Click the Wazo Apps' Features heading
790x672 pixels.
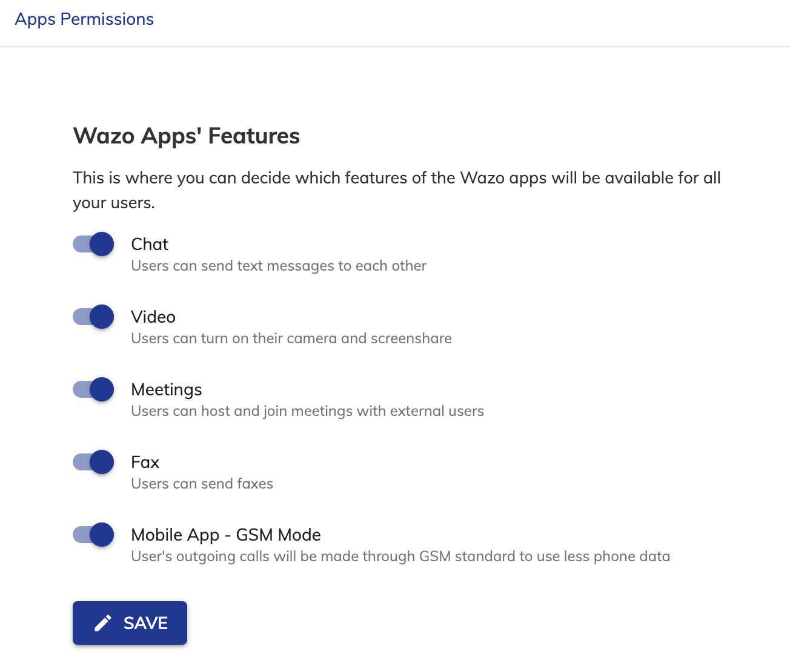pyautogui.click(x=187, y=136)
